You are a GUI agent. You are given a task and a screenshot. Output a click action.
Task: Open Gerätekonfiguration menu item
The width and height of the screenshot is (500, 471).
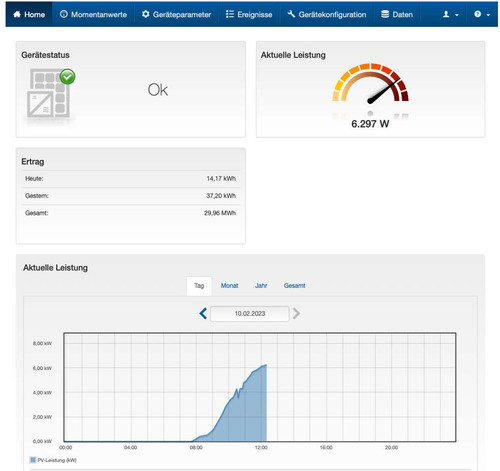pyautogui.click(x=327, y=14)
